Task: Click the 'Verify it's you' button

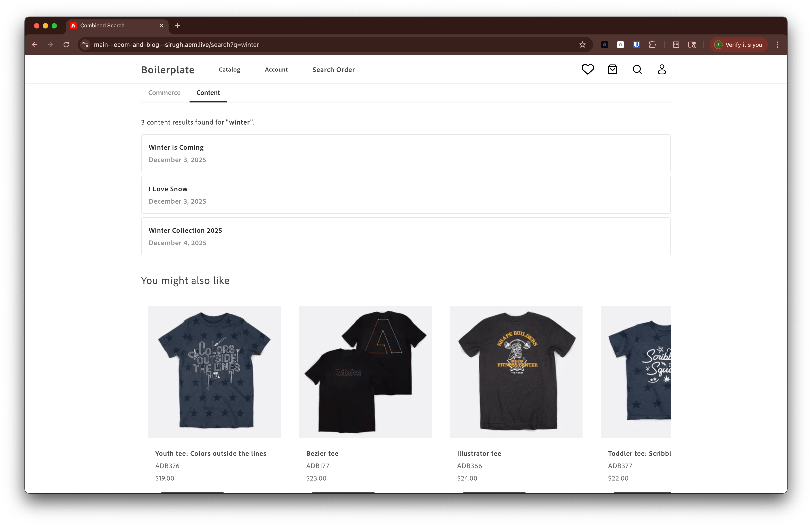Action: [x=738, y=44]
